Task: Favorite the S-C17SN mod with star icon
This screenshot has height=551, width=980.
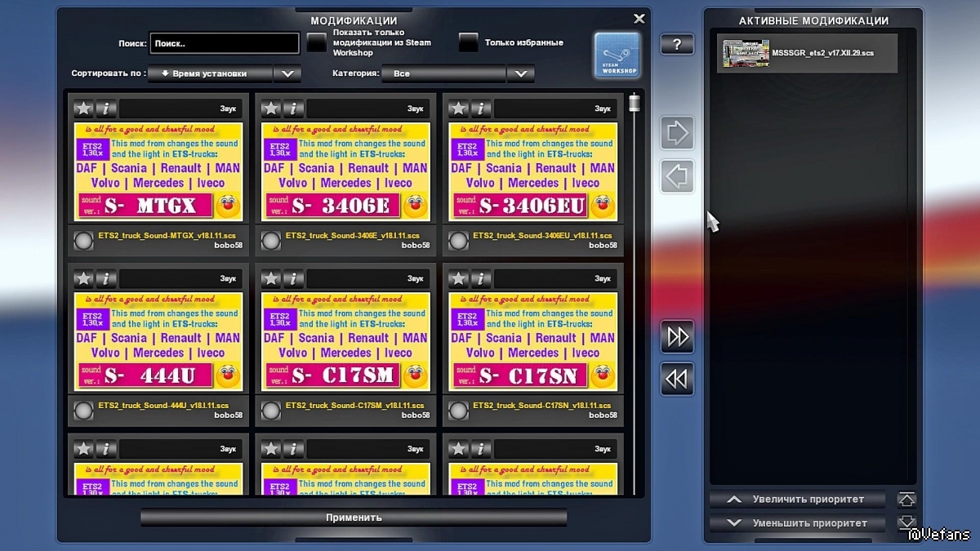Action: click(458, 279)
